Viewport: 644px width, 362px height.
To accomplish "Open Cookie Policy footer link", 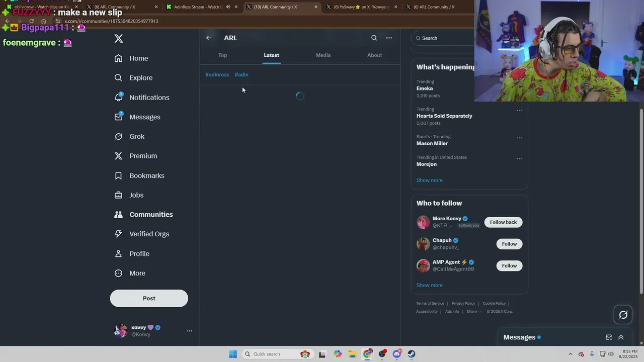I will tap(494, 303).
